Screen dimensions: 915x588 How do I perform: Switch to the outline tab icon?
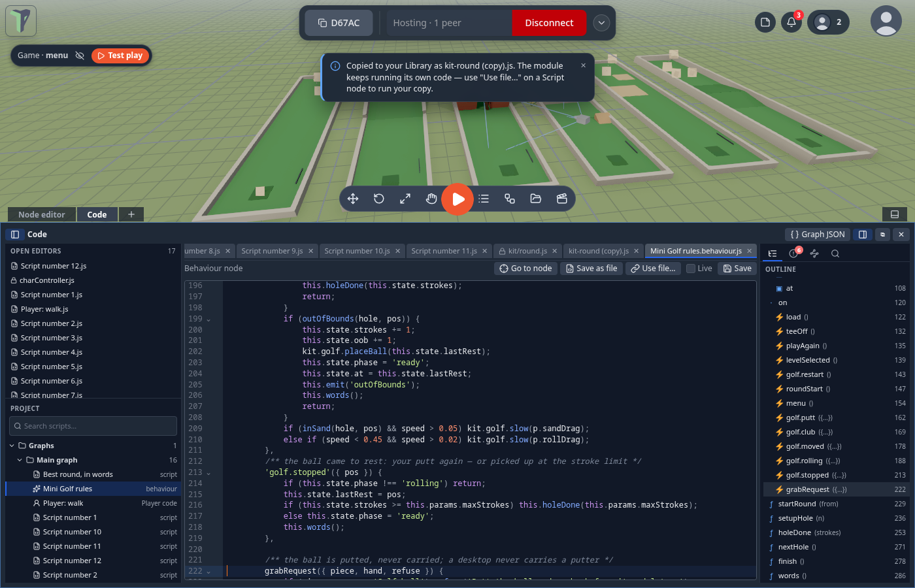[773, 253]
